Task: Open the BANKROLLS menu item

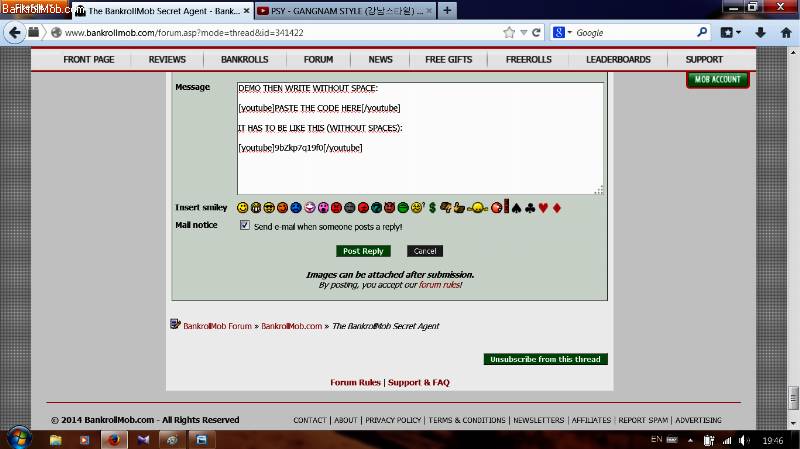Action: click(244, 59)
